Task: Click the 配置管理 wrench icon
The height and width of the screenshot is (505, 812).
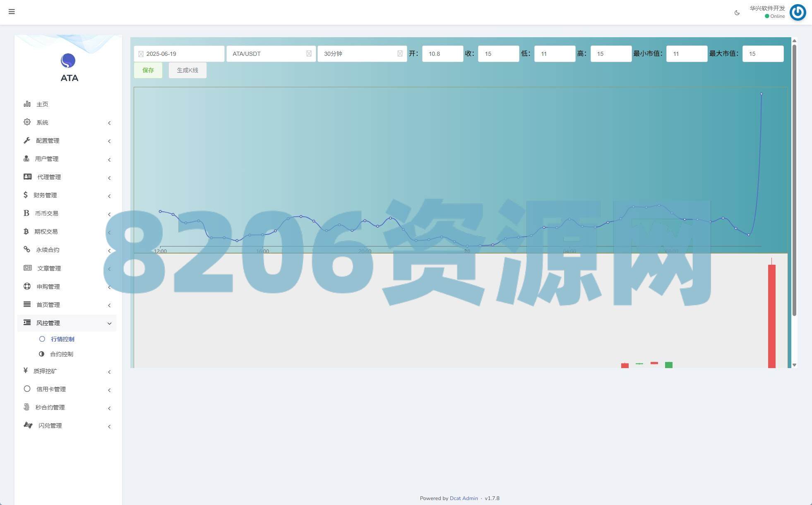Action: point(27,140)
